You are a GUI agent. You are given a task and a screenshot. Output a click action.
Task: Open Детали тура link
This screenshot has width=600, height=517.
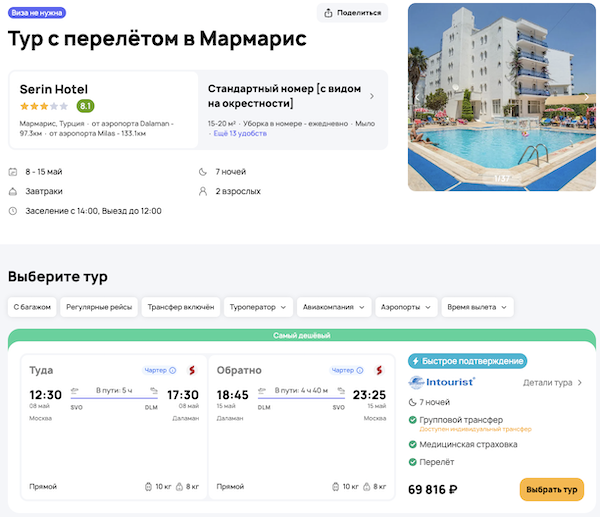552,382
